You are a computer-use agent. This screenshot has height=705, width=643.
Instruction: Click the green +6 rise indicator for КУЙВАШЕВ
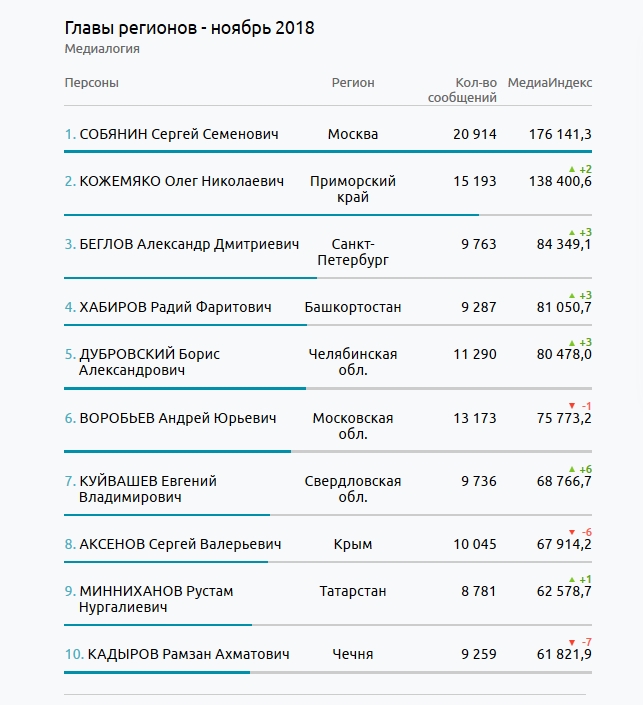[580, 468]
